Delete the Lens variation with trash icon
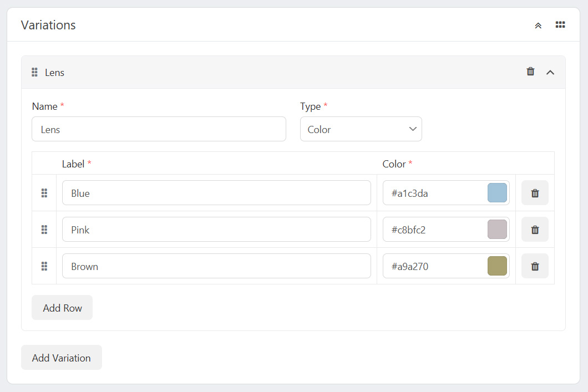This screenshot has width=588, height=392. (530, 72)
